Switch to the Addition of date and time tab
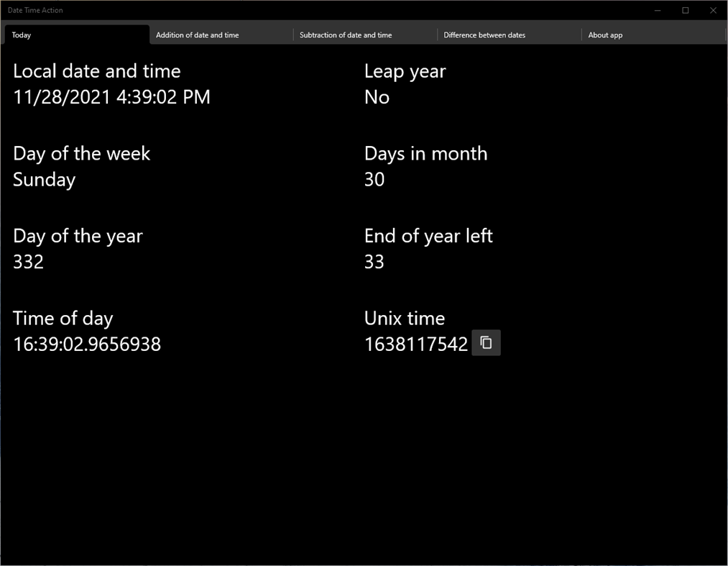This screenshot has width=728, height=566. pos(197,35)
